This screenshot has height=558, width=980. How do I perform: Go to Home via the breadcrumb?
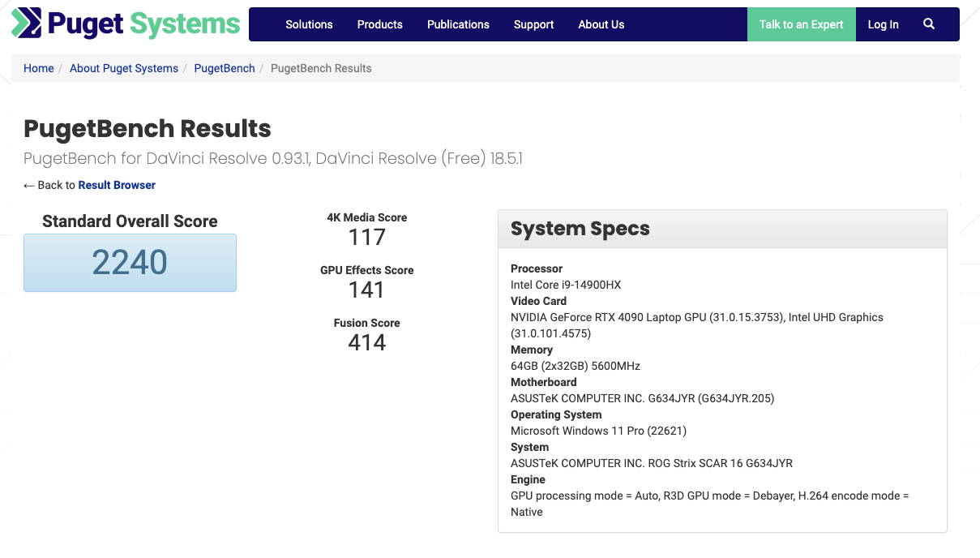38,68
